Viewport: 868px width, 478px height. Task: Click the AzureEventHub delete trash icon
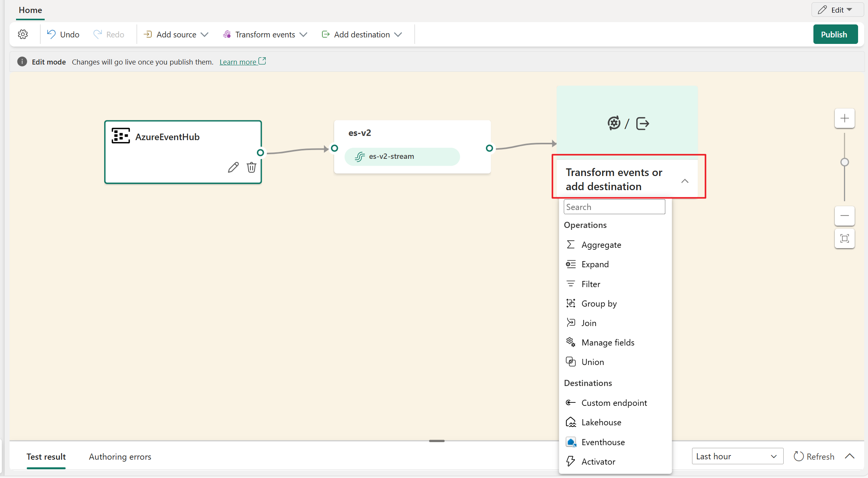[x=251, y=168]
